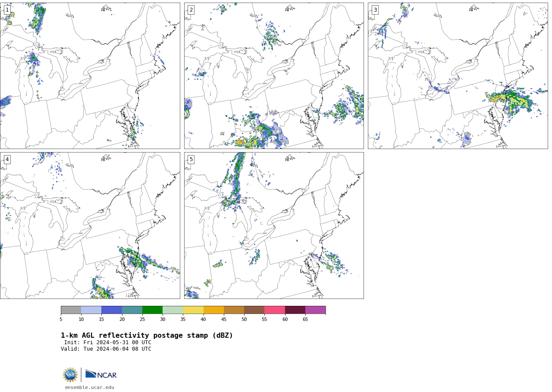Click the colorbar tick label 5
Image resolution: width=552 pixels, height=392 pixels.
tap(61, 319)
